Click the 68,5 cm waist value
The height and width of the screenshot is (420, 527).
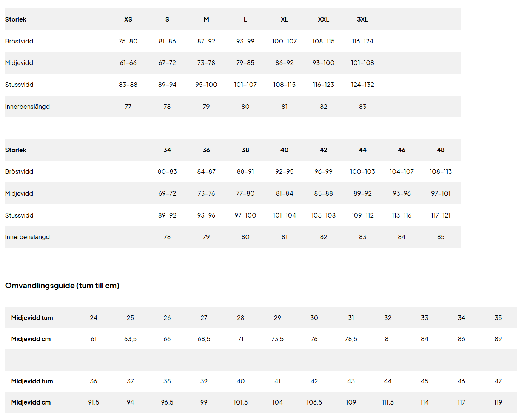[204, 339]
